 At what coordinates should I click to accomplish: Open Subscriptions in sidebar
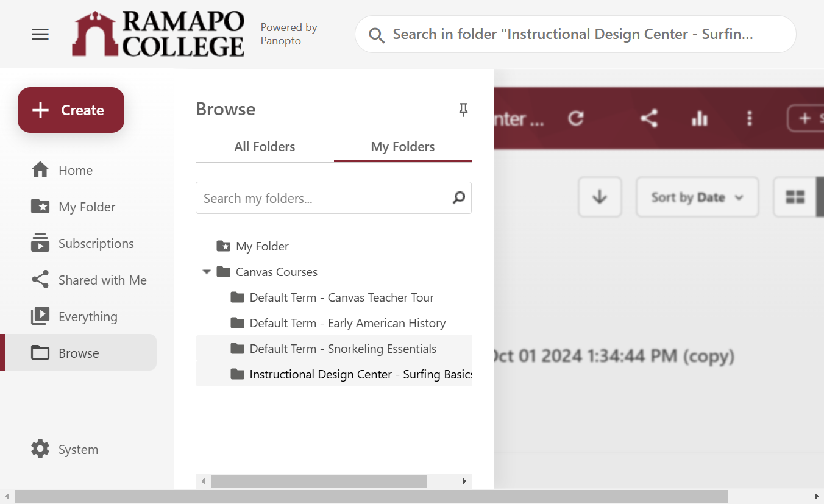point(82,243)
